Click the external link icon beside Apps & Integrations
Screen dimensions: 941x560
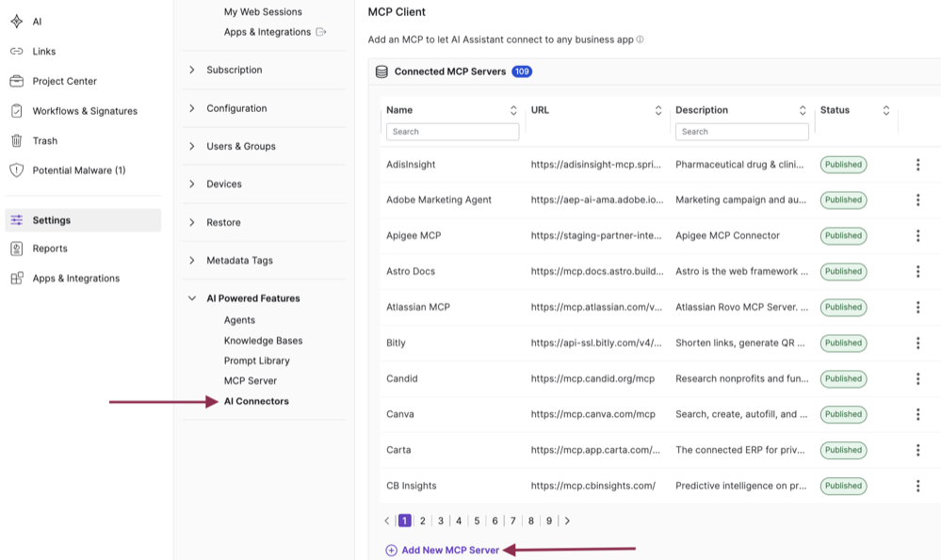321,32
